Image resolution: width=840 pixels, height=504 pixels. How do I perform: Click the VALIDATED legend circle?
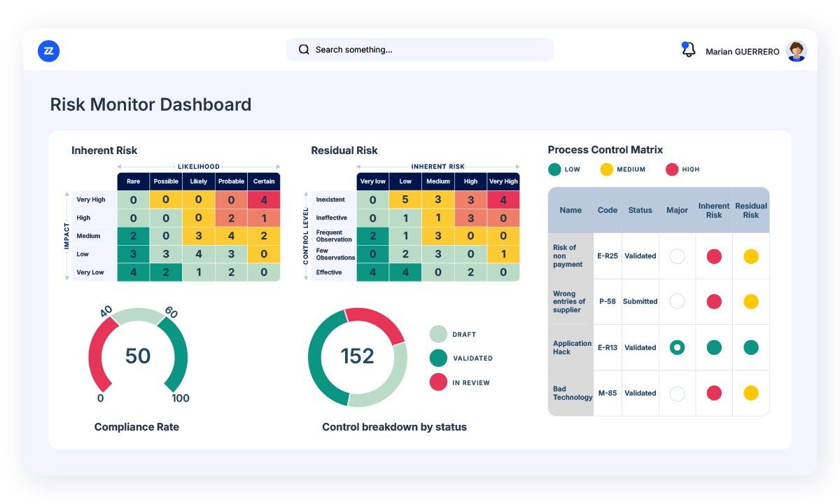click(438, 358)
